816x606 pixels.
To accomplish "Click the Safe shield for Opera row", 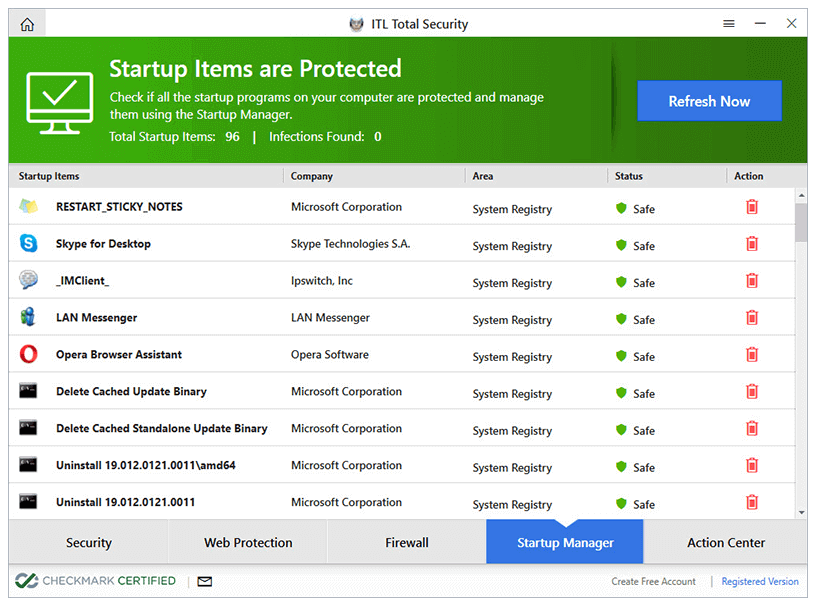I will [x=621, y=356].
